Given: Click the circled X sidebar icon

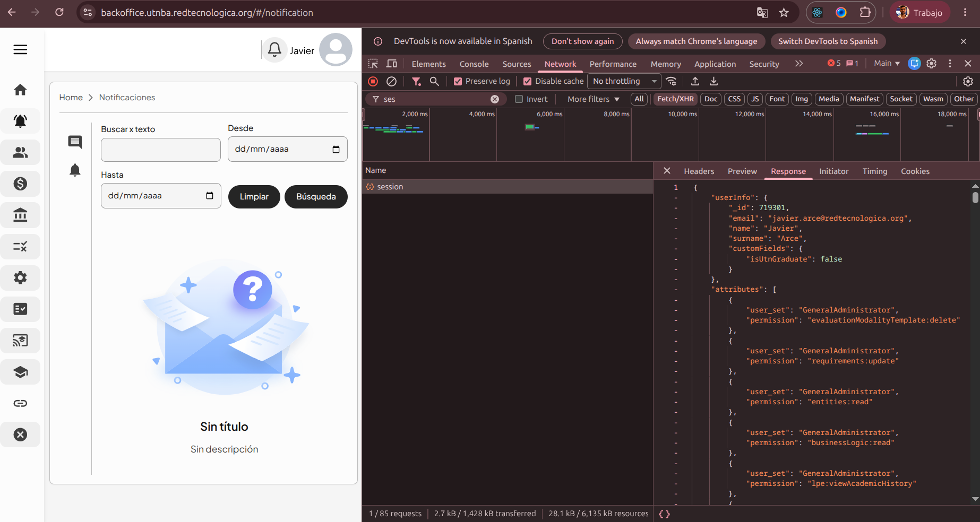Looking at the screenshot, I should tap(20, 434).
